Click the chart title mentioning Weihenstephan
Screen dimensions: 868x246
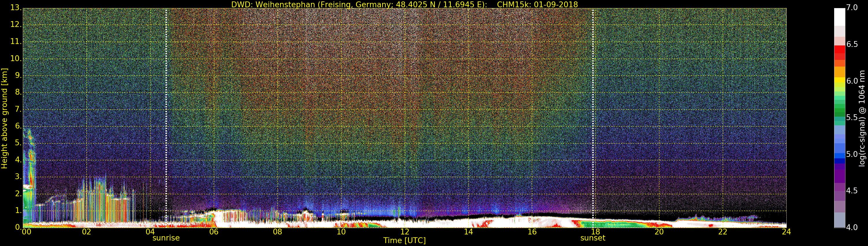[x=404, y=4]
